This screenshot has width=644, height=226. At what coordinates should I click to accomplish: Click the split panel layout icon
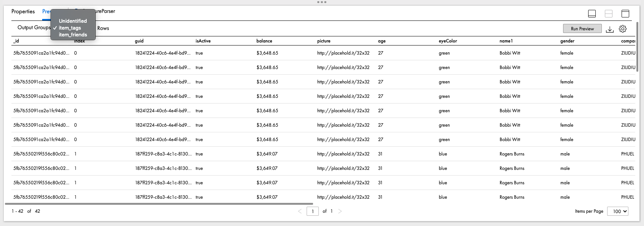[x=608, y=14]
